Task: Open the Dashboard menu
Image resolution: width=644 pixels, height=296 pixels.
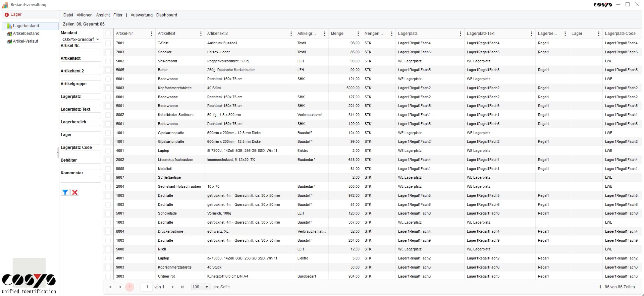Action: point(167,15)
